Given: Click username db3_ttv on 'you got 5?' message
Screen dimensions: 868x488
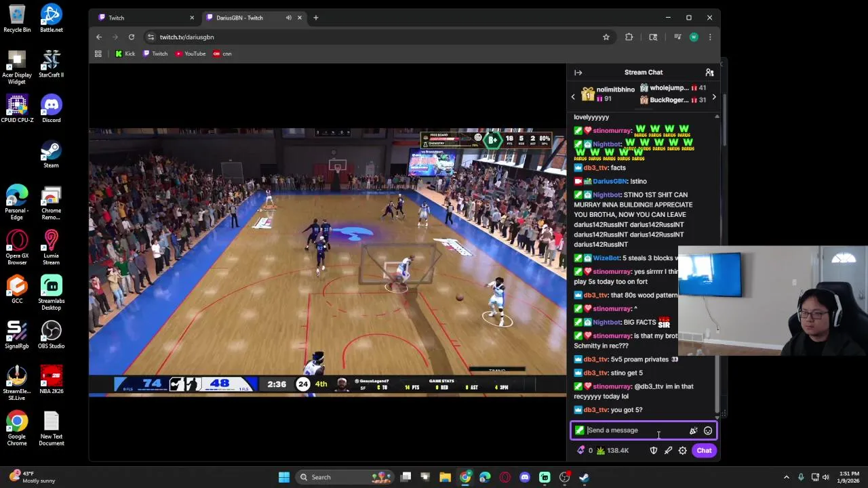Looking at the screenshot, I should 595,410.
